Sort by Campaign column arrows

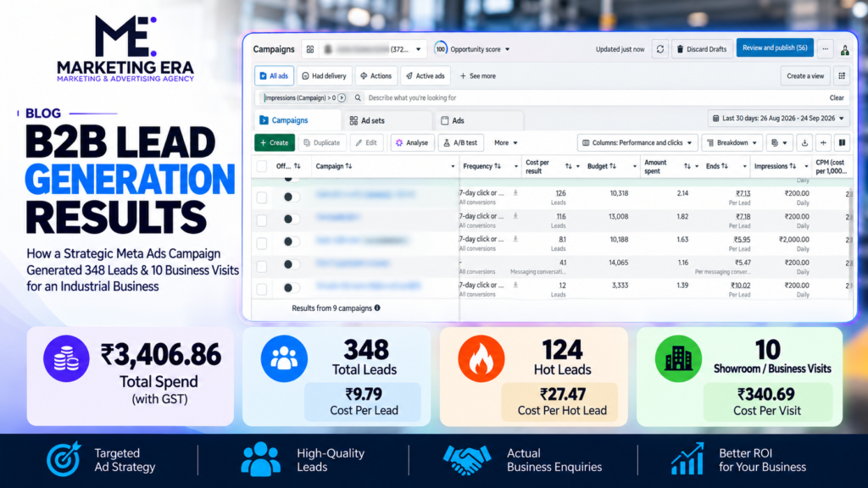[x=348, y=166]
